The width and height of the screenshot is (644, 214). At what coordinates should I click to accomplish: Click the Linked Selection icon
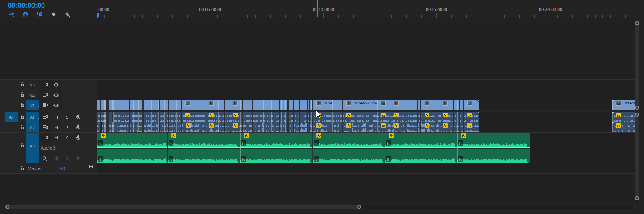(x=39, y=14)
